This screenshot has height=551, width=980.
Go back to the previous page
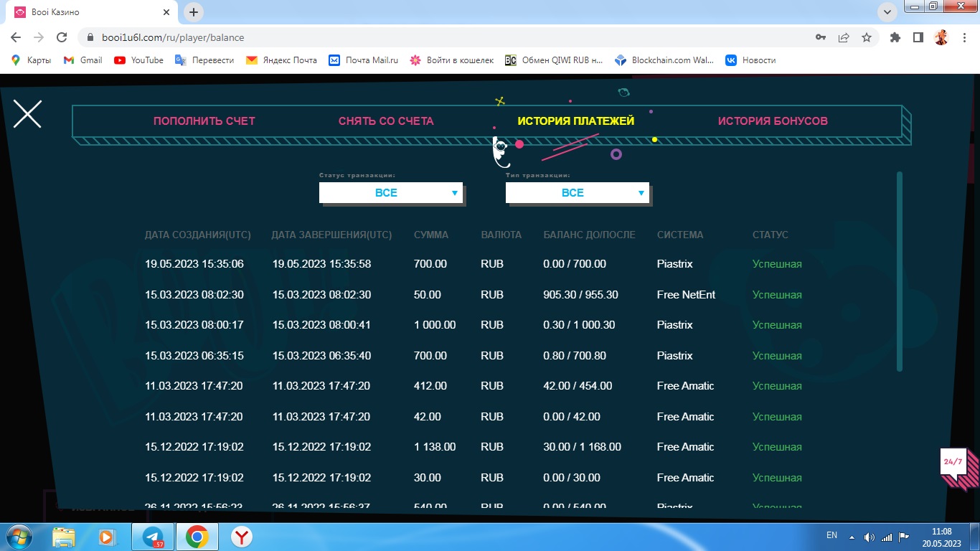pos(16,37)
